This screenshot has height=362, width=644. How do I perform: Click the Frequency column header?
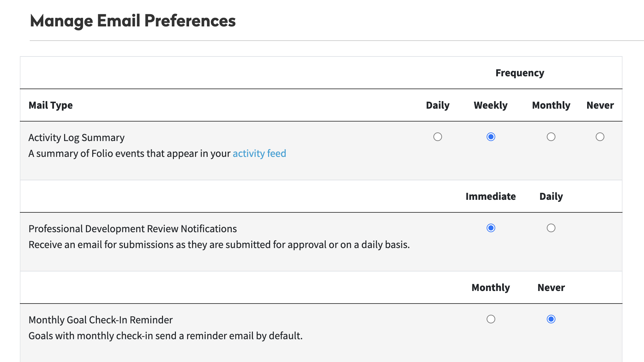coord(519,73)
